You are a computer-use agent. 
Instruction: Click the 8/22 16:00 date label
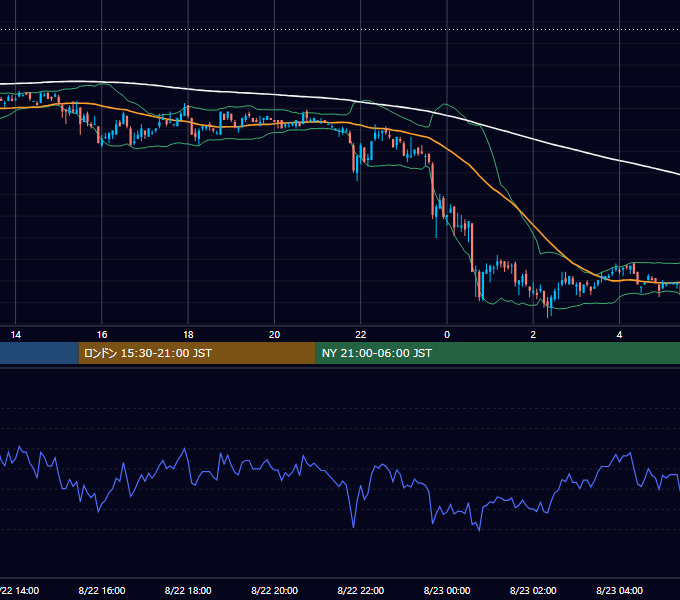(102, 590)
